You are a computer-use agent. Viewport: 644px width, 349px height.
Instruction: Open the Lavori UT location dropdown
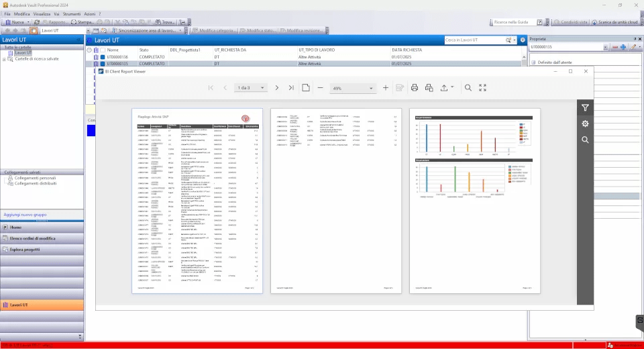point(88,30)
